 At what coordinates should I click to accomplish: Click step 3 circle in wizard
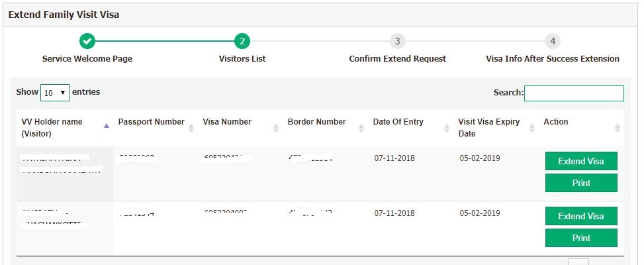(x=398, y=41)
